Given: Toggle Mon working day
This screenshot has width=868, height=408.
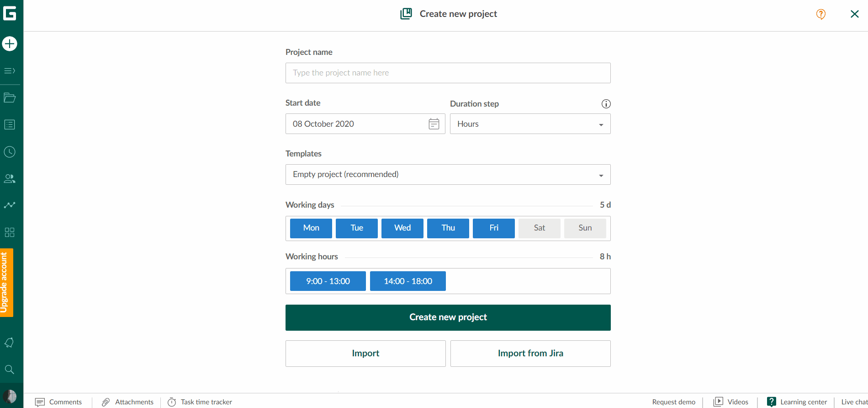Looking at the screenshot, I should click(x=311, y=228).
